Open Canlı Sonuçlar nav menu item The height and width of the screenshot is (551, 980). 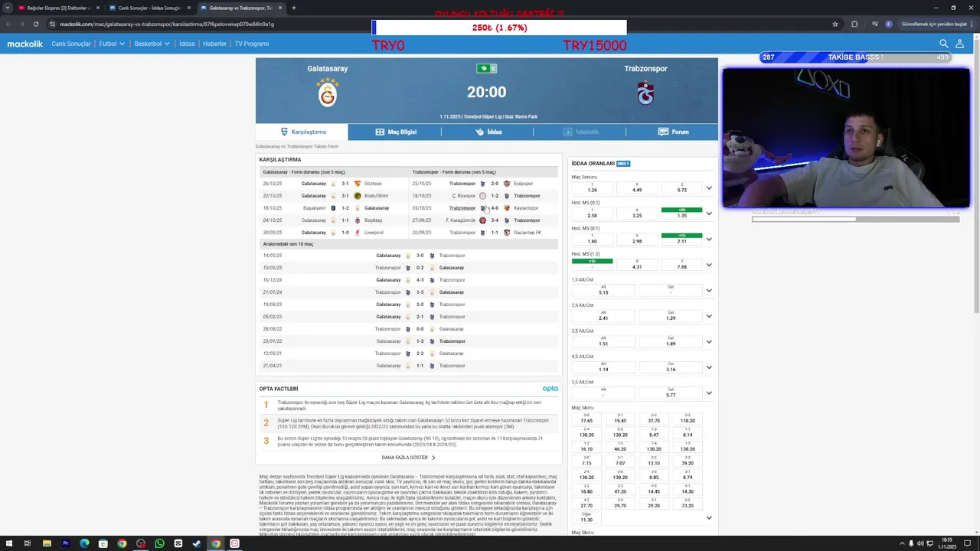(71, 44)
